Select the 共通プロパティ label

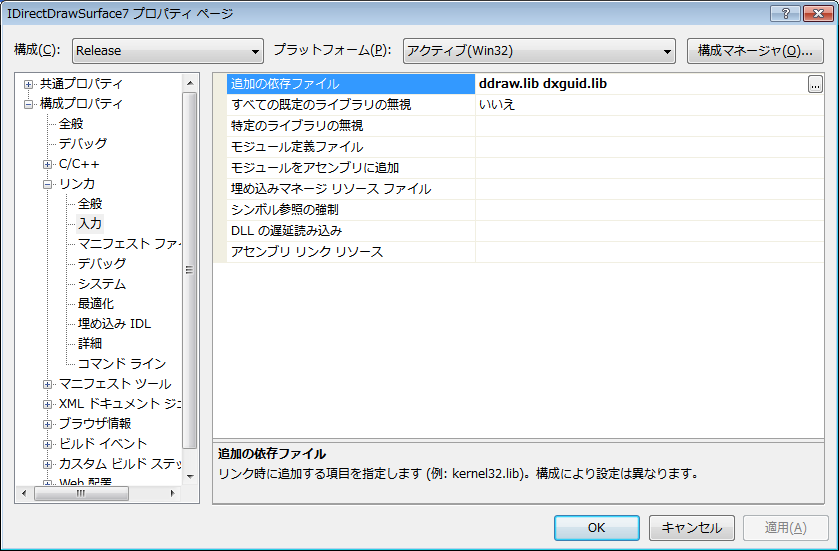[81, 84]
